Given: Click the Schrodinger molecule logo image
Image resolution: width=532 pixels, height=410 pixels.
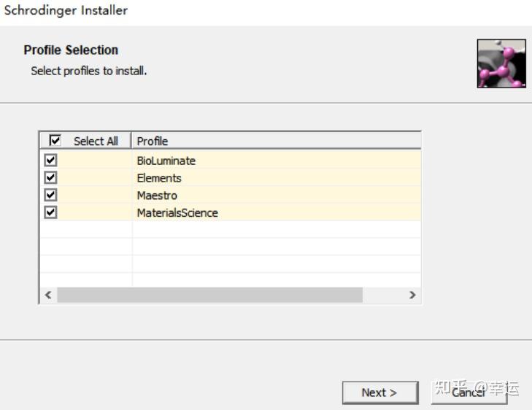Looking at the screenshot, I should tap(501, 63).
